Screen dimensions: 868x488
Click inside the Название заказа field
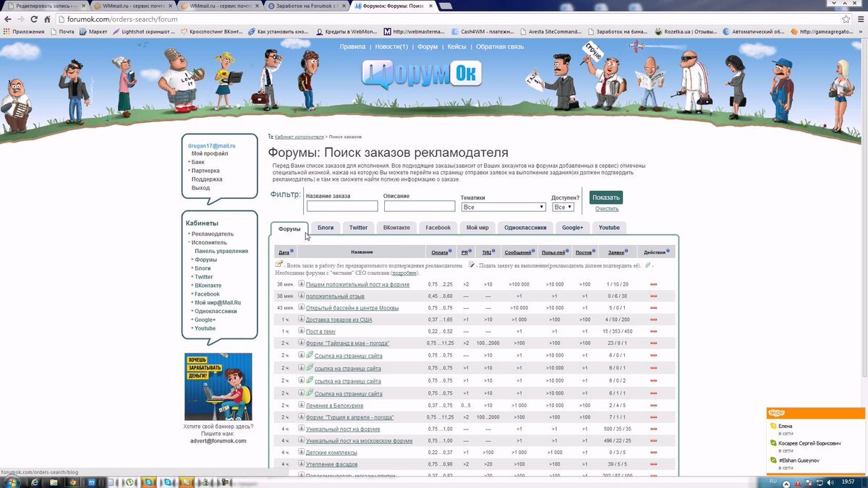[x=342, y=207]
